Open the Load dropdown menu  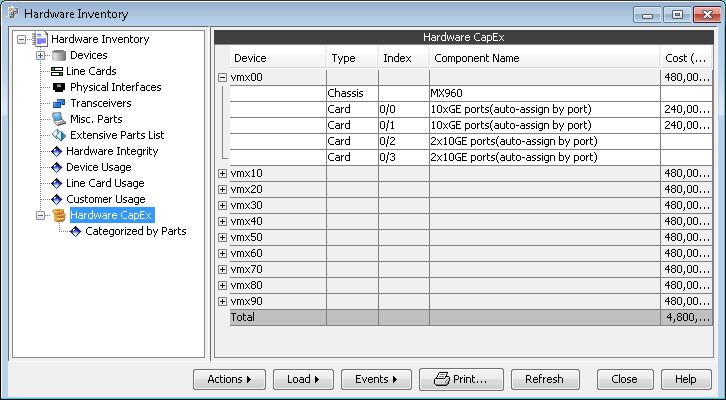point(302,380)
